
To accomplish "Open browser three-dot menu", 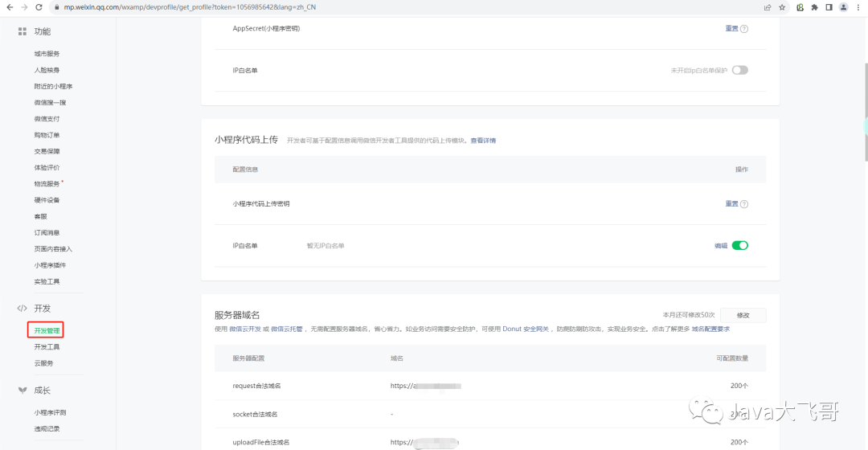I will click(858, 7).
